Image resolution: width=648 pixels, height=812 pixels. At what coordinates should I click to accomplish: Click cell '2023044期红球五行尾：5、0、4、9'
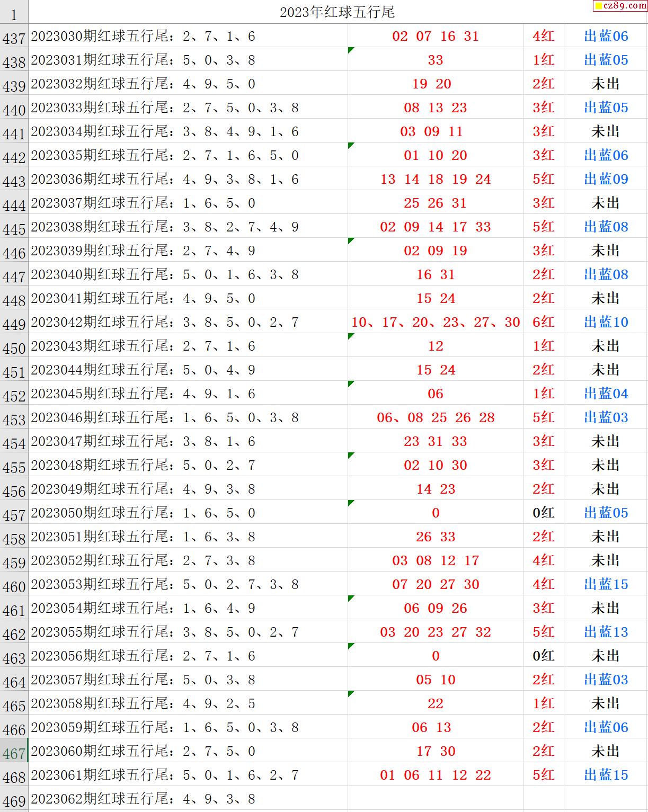point(188,370)
